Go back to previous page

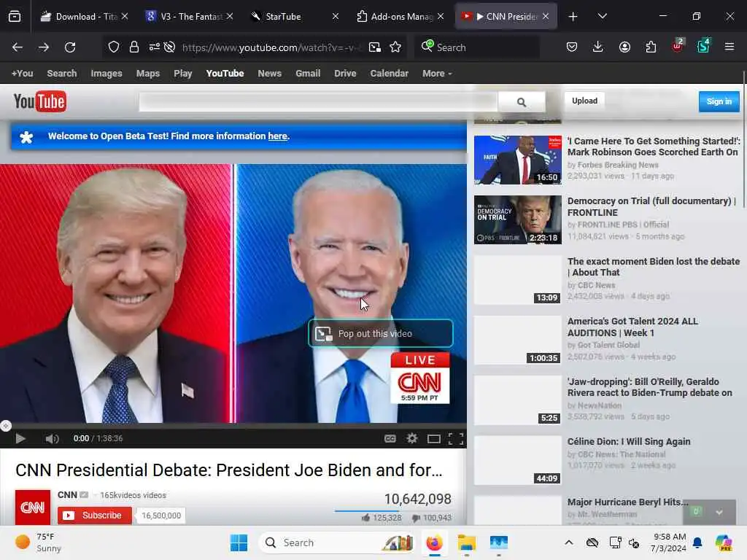point(18,47)
